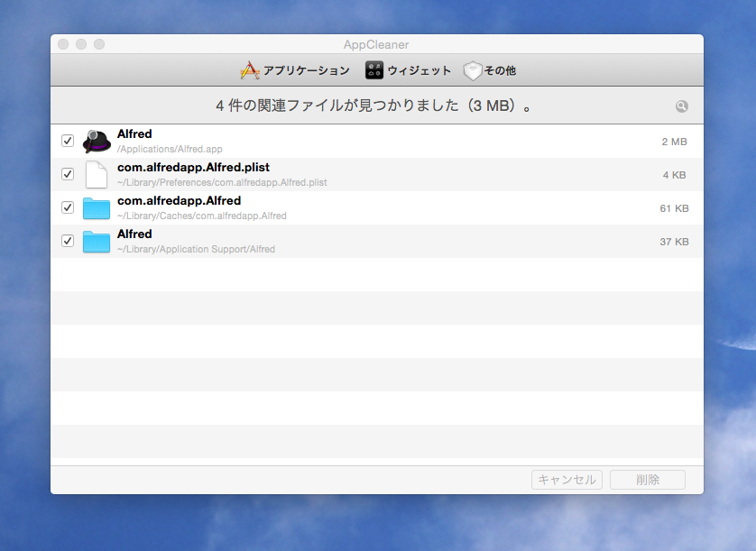This screenshot has height=551, width=756.
Task: Click the Applications toolbar icon
Action: 250,70
